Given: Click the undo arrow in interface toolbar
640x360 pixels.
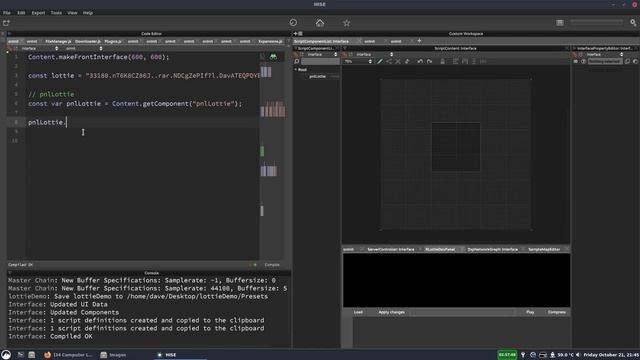Looking at the screenshot, I should [420, 61].
